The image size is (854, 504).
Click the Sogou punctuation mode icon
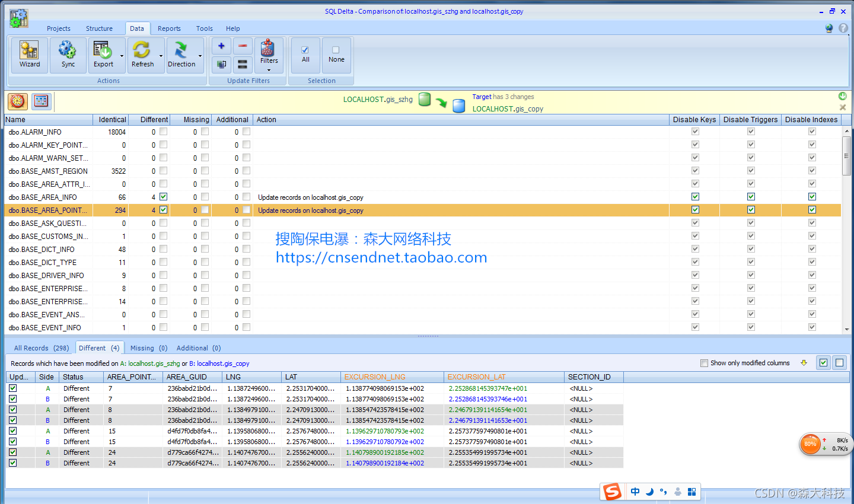(663, 492)
